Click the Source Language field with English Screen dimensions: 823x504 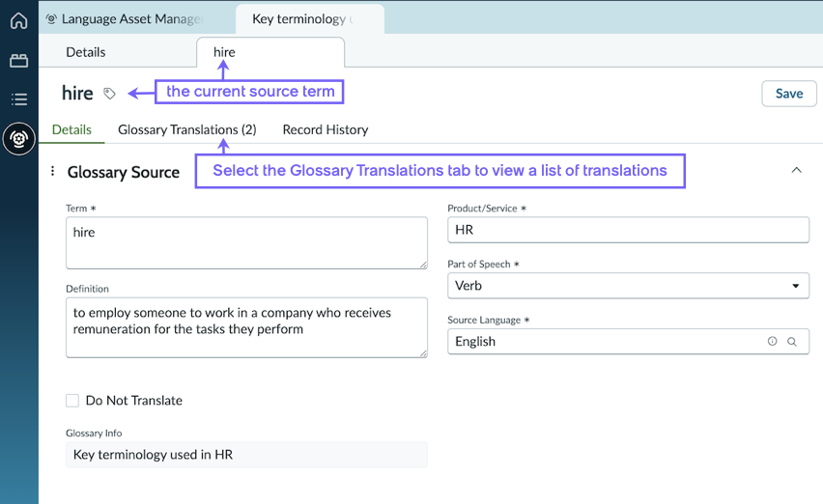click(x=628, y=342)
